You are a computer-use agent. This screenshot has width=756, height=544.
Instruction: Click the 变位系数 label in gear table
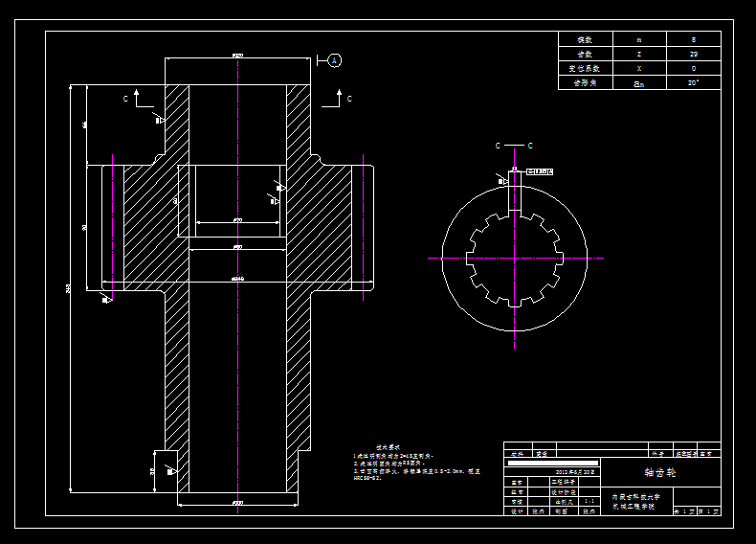(585, 69)
